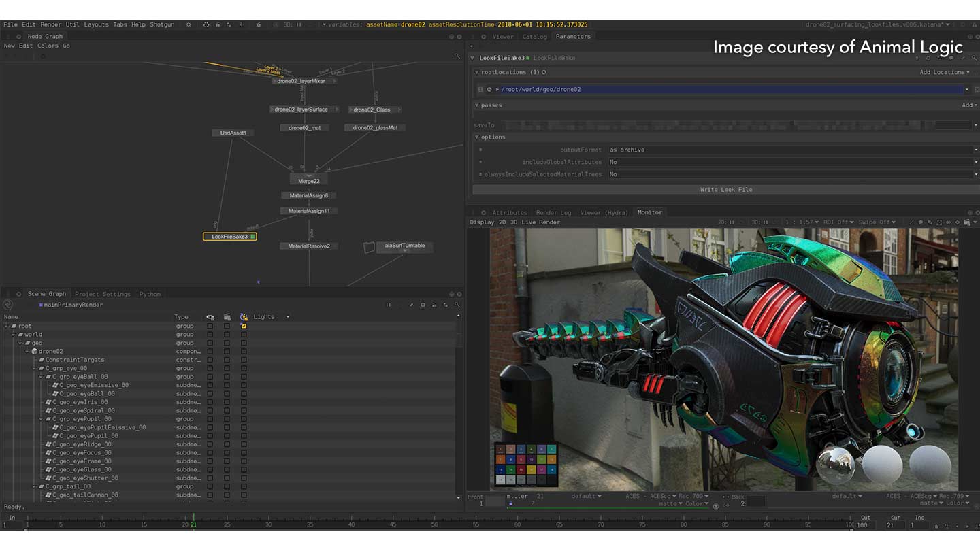Open the Swipe Off dropdown
This screenshot has height=551, width=980.
click(x=877, y=222)
